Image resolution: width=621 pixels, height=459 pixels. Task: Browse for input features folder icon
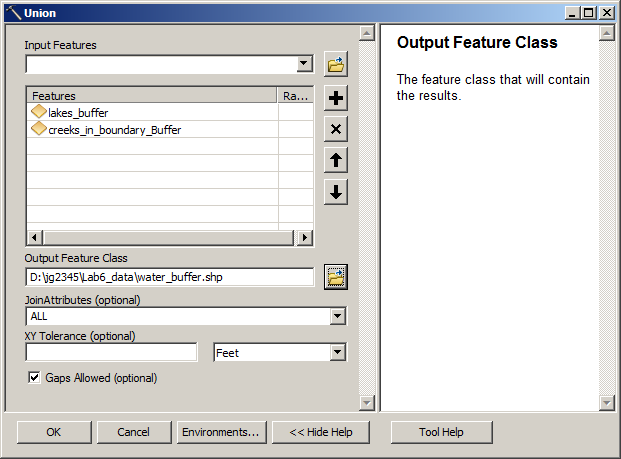point(336,65)
